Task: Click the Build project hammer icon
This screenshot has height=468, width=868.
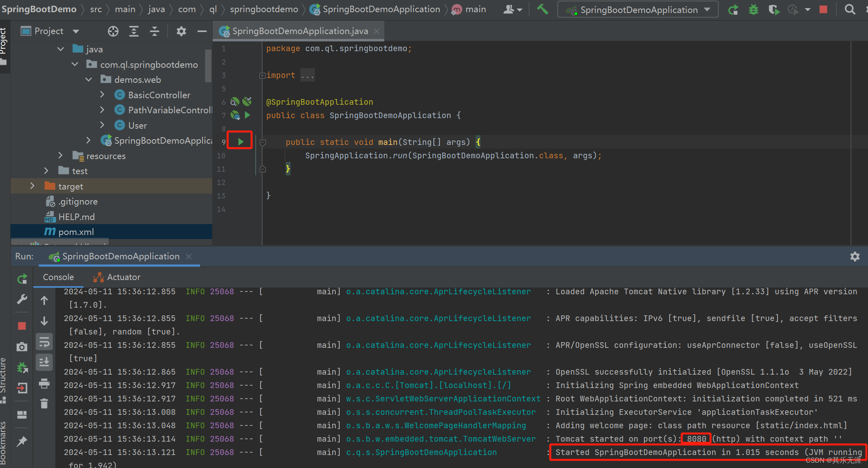Action: (542, 9)
